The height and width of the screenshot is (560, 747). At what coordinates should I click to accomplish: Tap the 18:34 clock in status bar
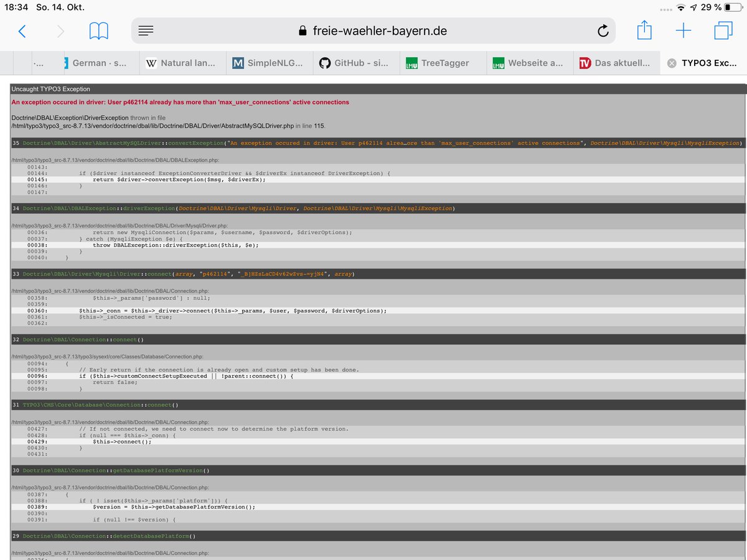(x=16, y=7)
